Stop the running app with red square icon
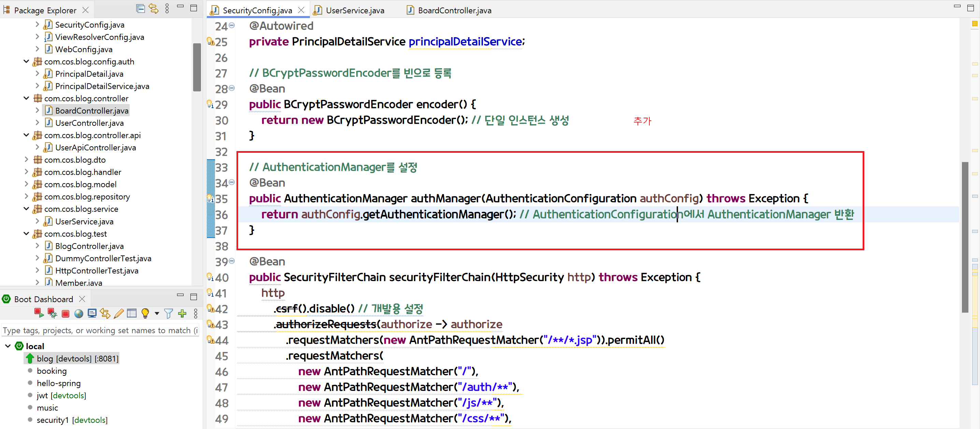Viewport: 980px width, 429px height. [66, 313]
